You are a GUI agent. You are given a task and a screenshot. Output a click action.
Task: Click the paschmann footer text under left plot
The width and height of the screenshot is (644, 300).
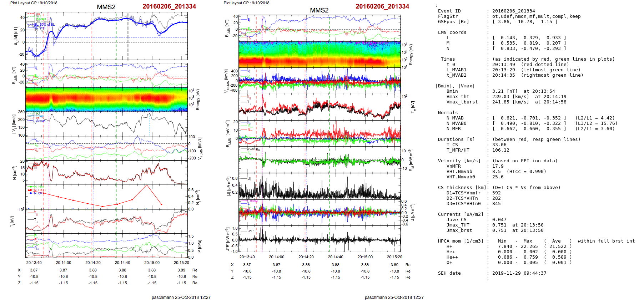tap(181, 297)
